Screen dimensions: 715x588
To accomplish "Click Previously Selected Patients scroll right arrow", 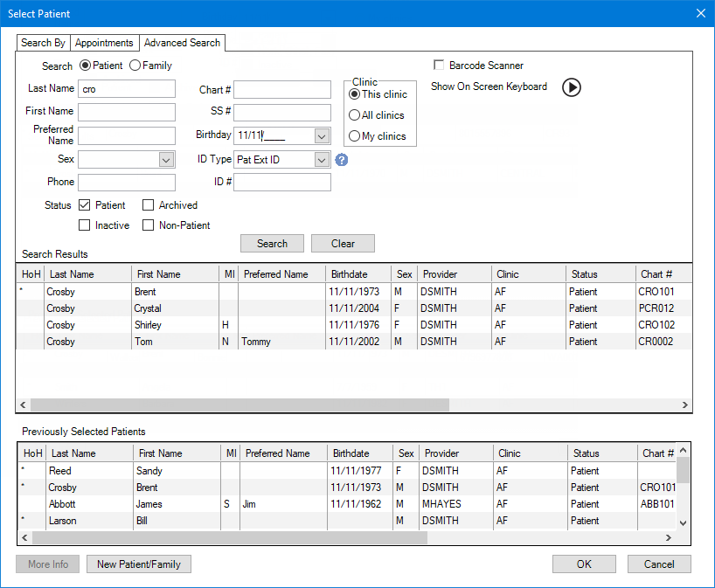I will pos(669,538).
